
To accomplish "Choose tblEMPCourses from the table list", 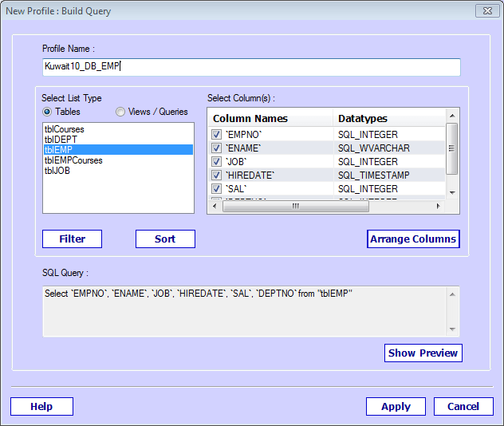I will click(x=73, y=160).
